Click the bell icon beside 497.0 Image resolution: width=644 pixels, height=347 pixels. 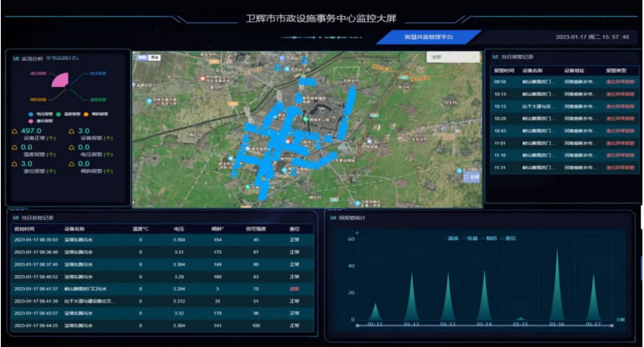click(14, 132)
